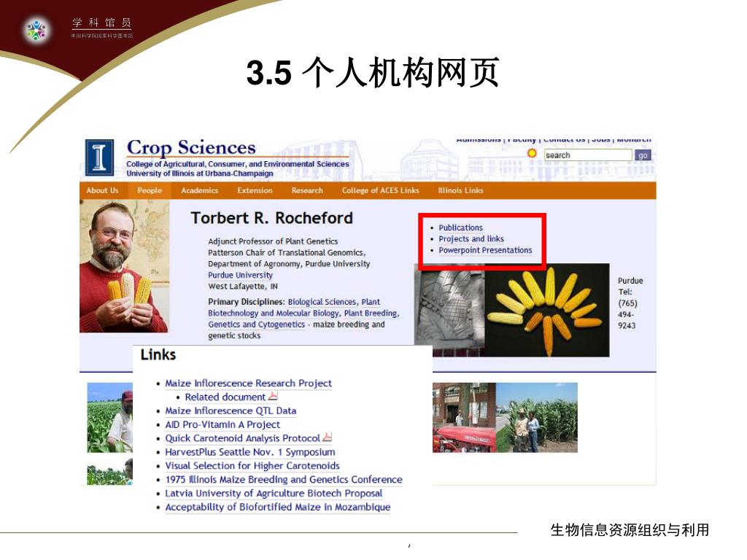Open the Powerpoint Presentations link
This screenshot has width=747, height=560.
click(x=485, y=250)
